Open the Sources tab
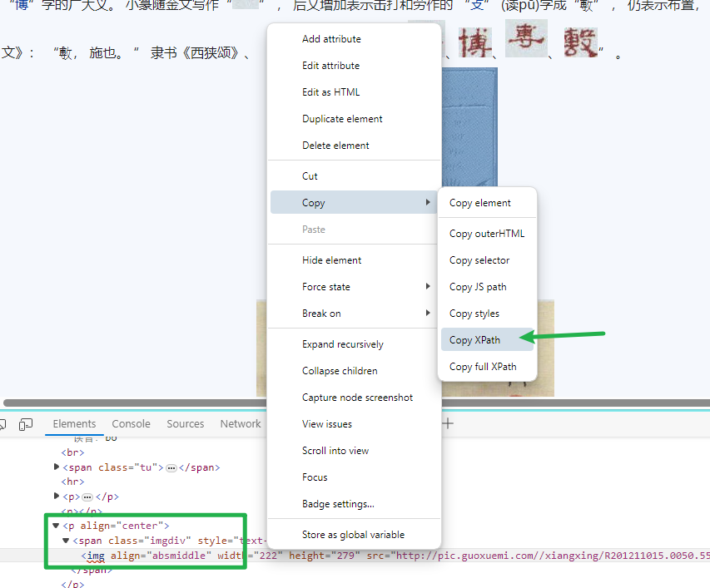Viewport: 710px width, 588px height. [x=185, y=424]
